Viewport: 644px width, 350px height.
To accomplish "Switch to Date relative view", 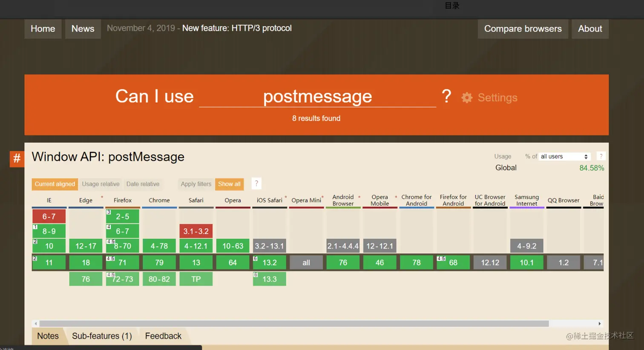I will (x=143, y=184).
